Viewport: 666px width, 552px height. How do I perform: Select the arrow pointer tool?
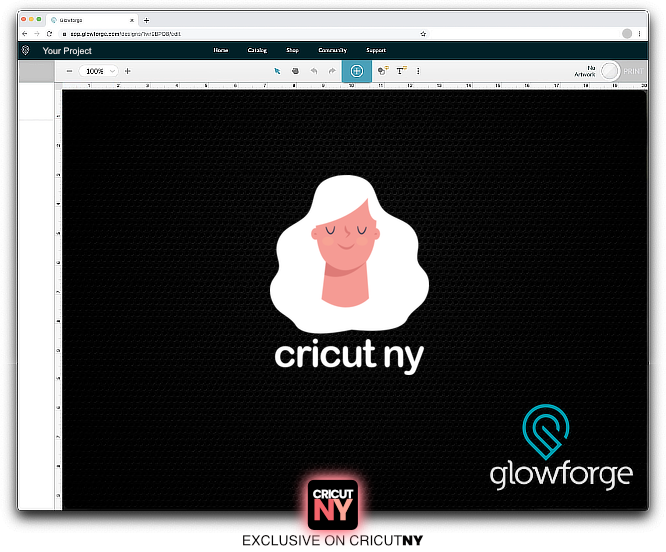tap(278, 71)
